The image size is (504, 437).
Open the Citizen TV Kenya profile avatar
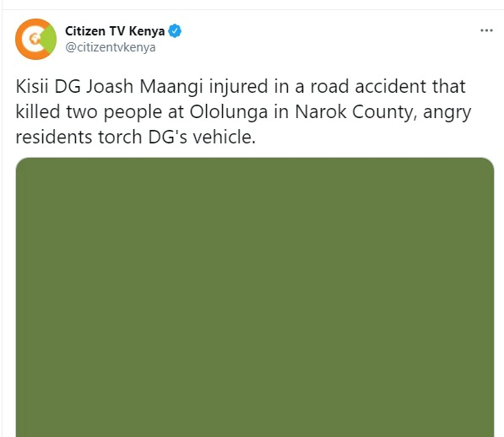point(36,39)
